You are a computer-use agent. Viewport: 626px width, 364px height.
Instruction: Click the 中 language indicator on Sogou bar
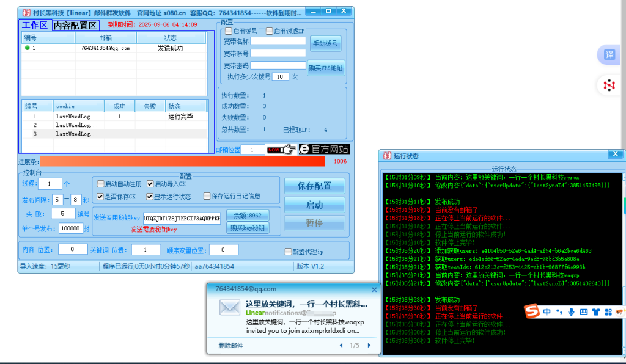(x=547, y=311)
